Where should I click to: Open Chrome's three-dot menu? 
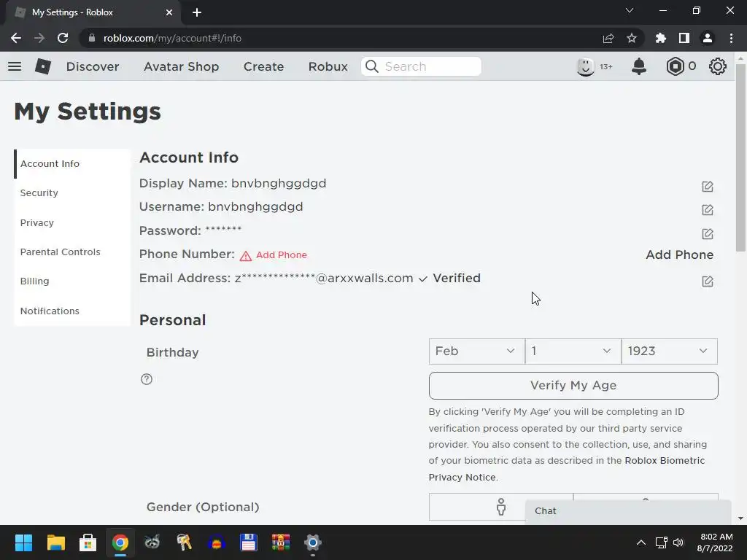(731, 38)
